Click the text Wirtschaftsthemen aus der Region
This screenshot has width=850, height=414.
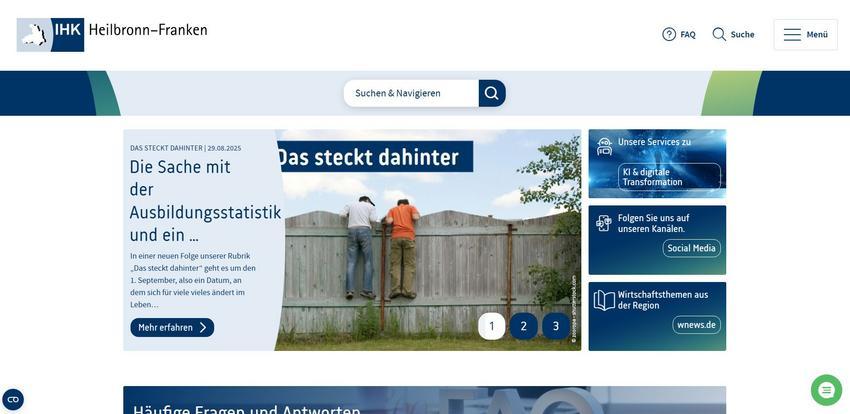663,300
